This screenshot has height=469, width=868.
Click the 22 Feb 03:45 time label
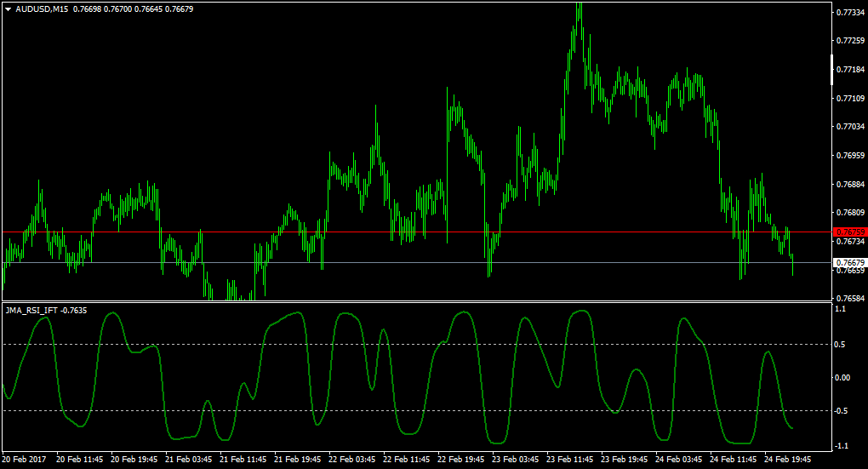352,459
